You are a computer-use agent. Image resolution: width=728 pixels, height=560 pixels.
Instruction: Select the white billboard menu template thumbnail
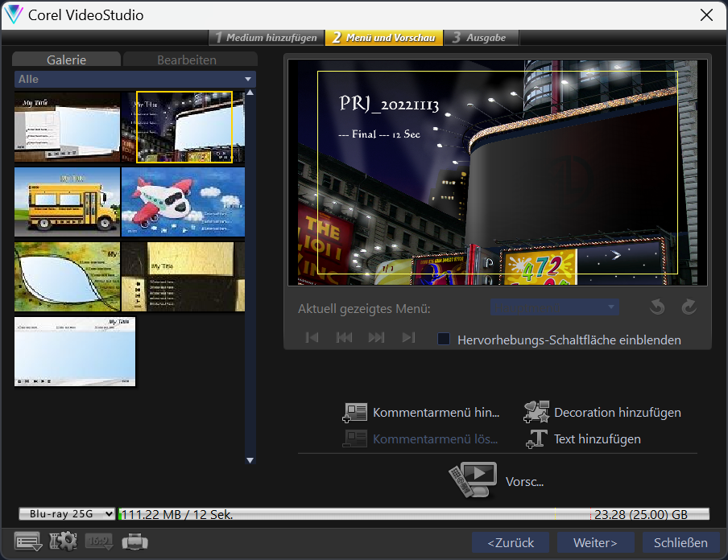point(68,126)
